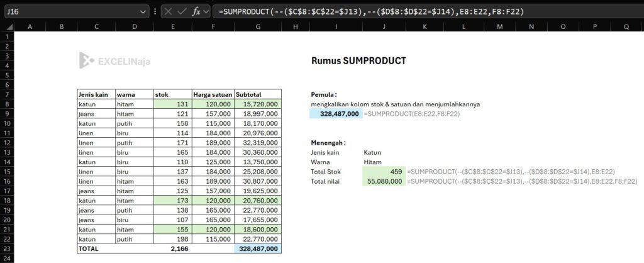Click into the formula bar text
The width and height of the screenshot is (644, 263).
371,12
